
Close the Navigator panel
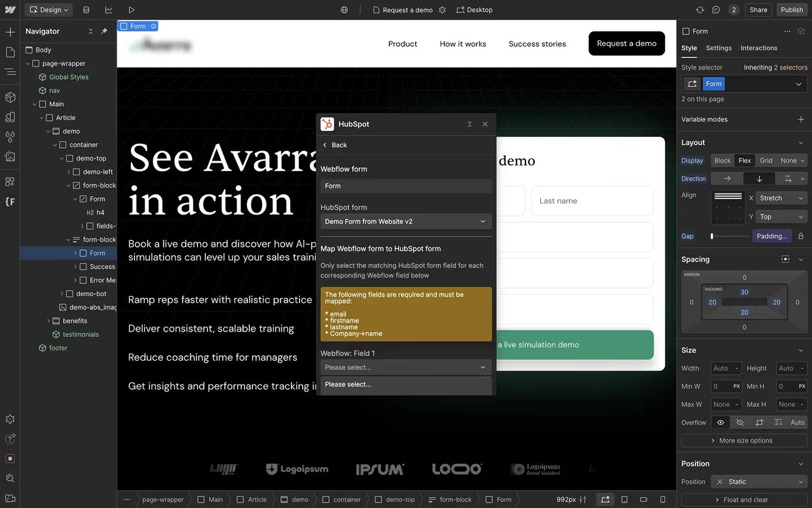point(90,31)
